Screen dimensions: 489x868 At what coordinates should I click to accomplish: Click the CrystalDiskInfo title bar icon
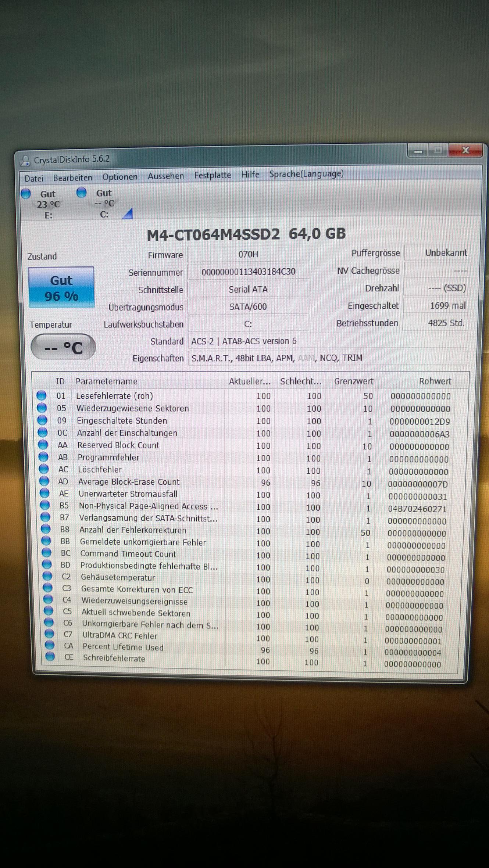tap(25, 160)
